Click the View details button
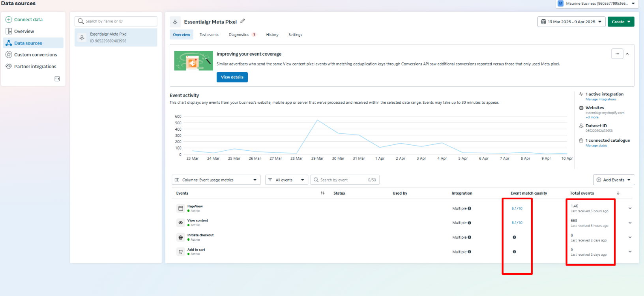This screenshot has width=644, height=296. pos(232,77)
